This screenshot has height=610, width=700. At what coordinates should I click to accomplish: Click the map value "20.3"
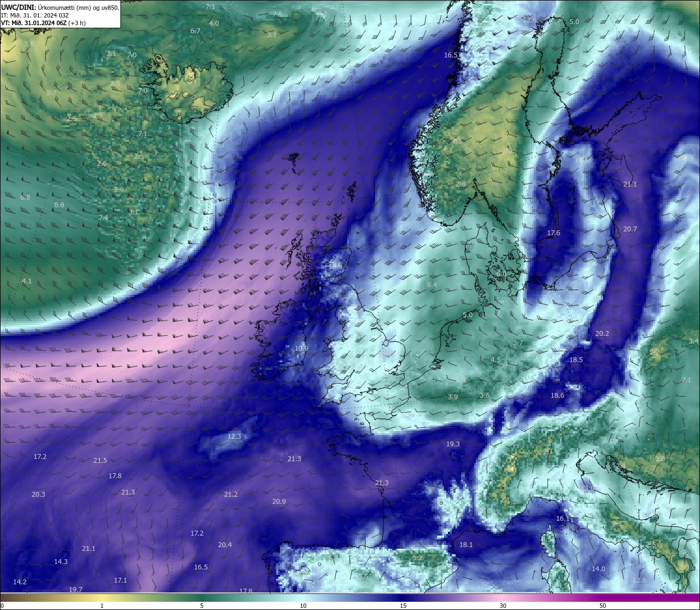click(38, 494)
